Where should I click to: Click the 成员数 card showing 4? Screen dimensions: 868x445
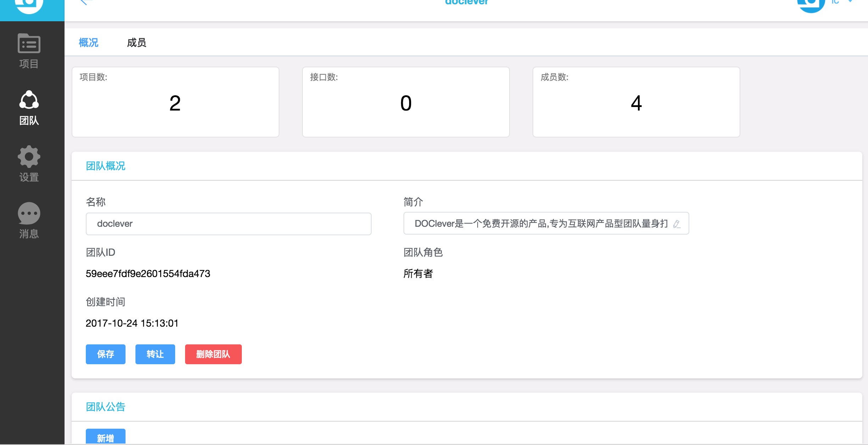pos(636,102)
